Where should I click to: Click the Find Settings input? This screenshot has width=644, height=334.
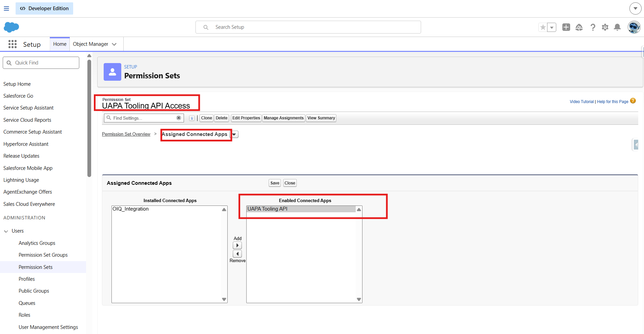pos(144,118)
